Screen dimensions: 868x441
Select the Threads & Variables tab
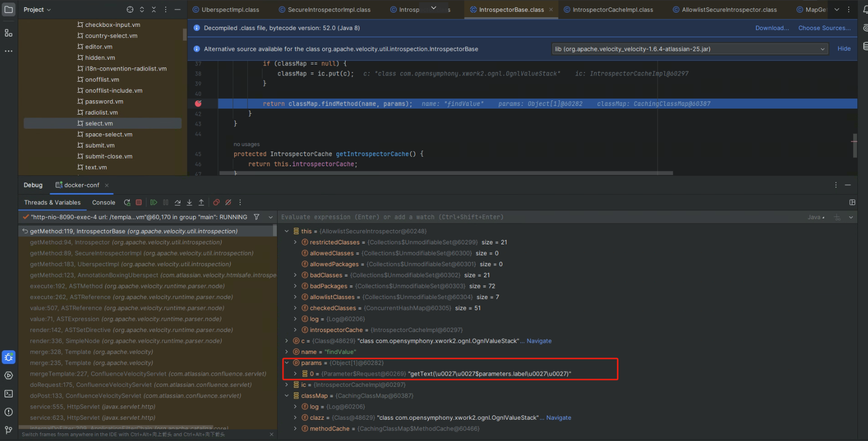pyautogui.click(x=52, y=203)
